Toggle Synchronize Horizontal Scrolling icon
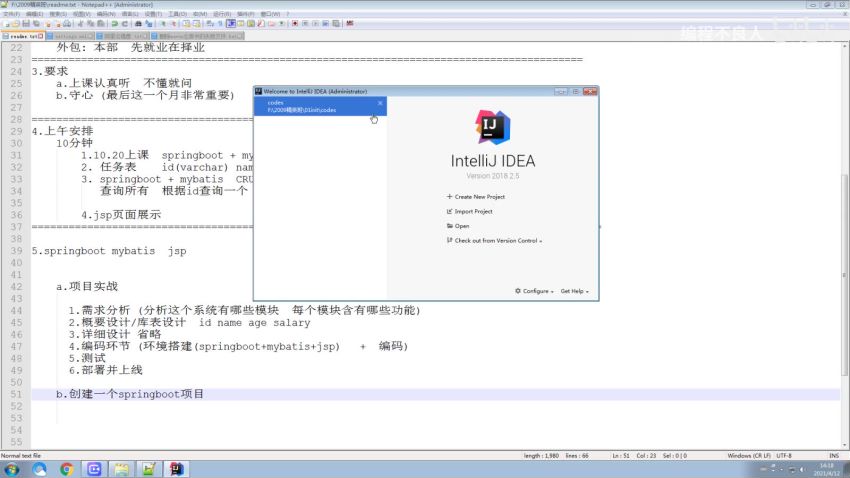The width and height of the screenshot is (850, 478). (x=197, y=24)
